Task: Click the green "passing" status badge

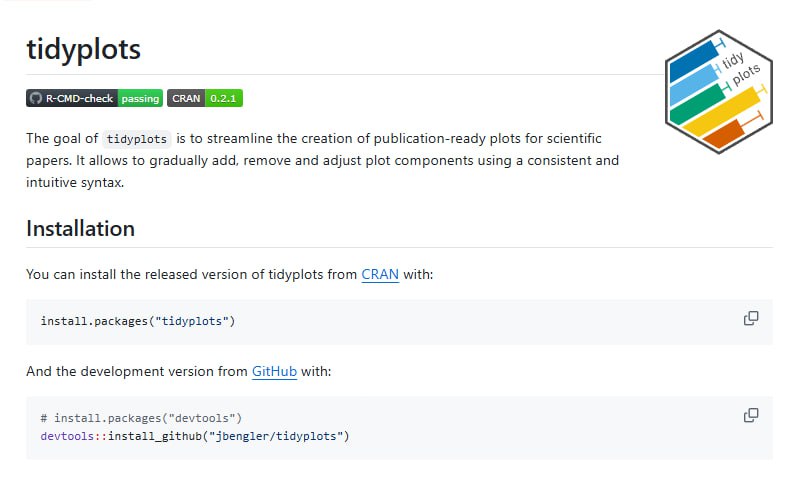Action: click(140, 98)
